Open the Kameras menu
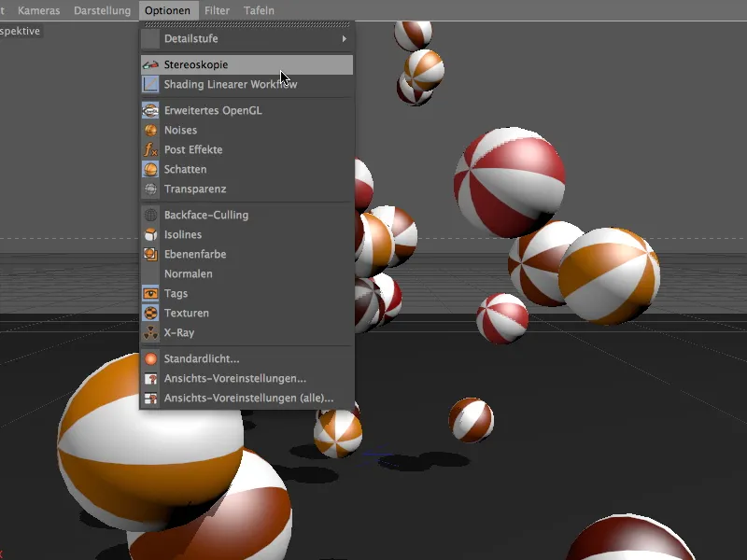Image resolution: width=747 pixels, height=560 pixels. [38, 10]
